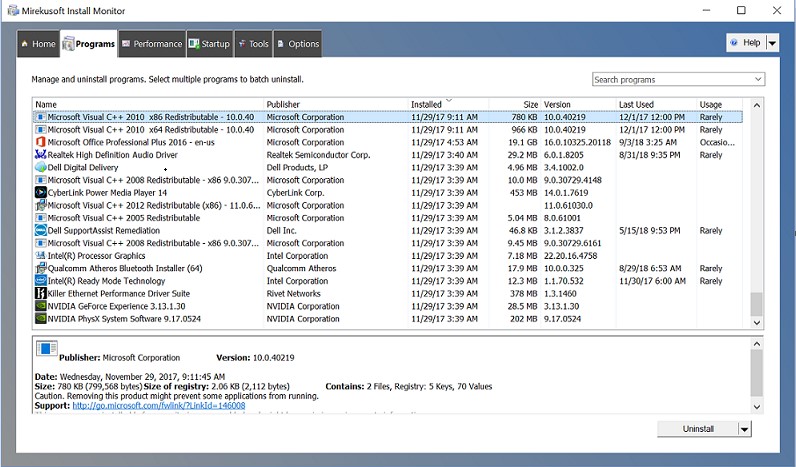Select Microsoft Visual C++ 2010 x86 Redistributable row

388,117
